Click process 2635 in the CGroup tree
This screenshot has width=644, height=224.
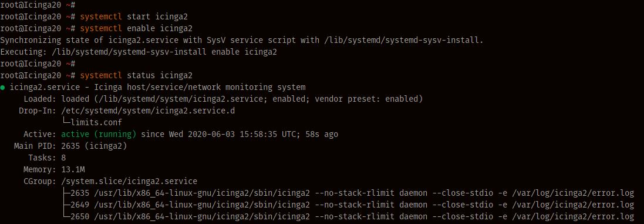348,193
